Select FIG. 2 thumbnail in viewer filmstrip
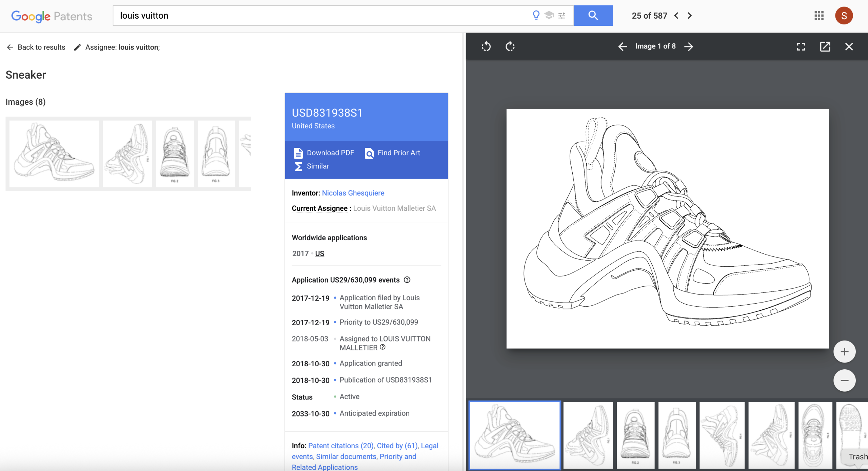This screenshot has height=471, width=868. pos(635,435)
